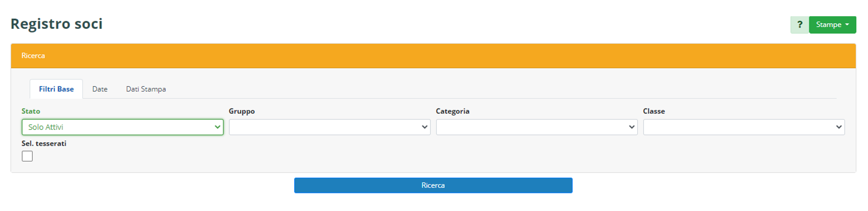Viewport: 868px width, 211px height.
Task: Click the Stato field label
Action: coord(31,111)
